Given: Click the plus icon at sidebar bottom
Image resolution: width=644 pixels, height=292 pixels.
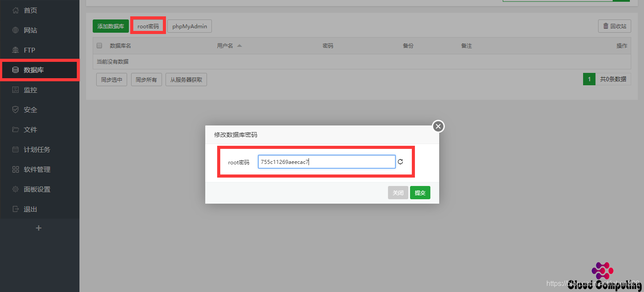Looking at the screenshot, I should tap(39, 228).
